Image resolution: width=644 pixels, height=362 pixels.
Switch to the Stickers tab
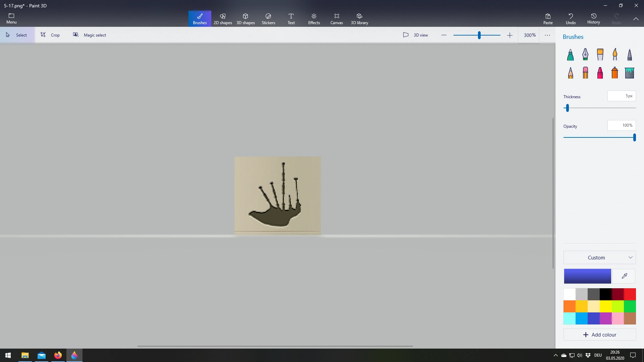point(268,19)
